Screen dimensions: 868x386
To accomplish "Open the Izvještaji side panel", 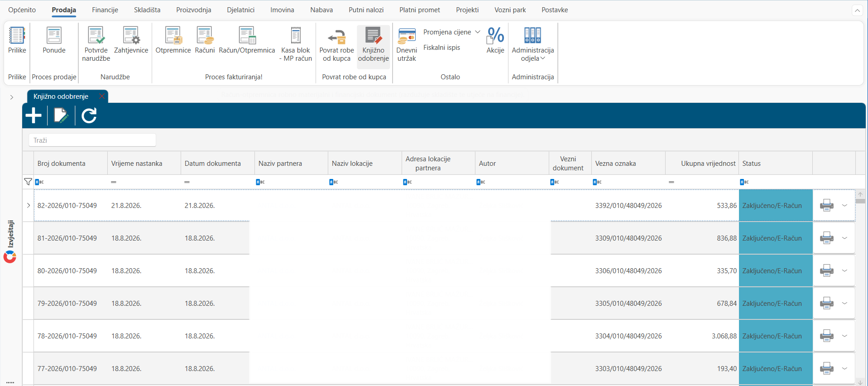I will pyautogui.click(x=10, y=241).
